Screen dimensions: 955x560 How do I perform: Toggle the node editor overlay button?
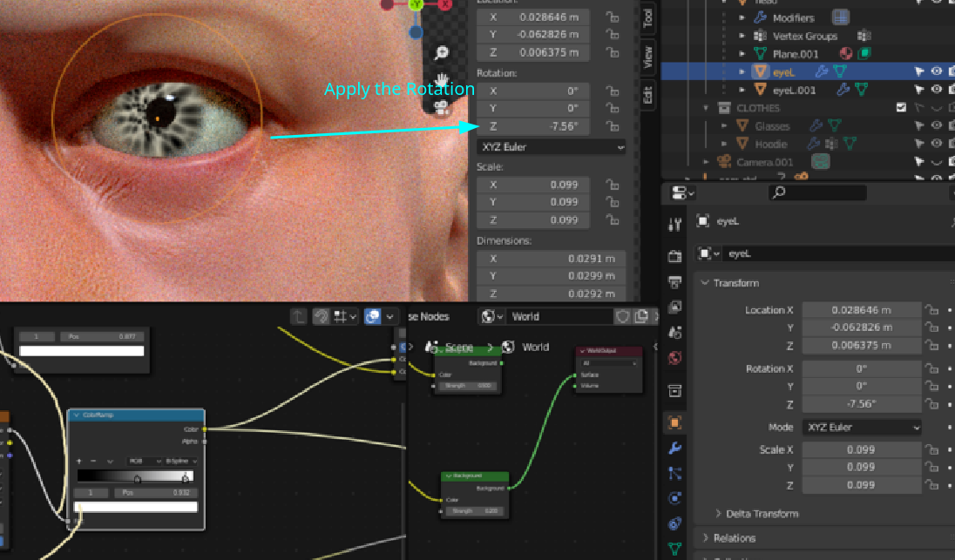pos(373,316)
